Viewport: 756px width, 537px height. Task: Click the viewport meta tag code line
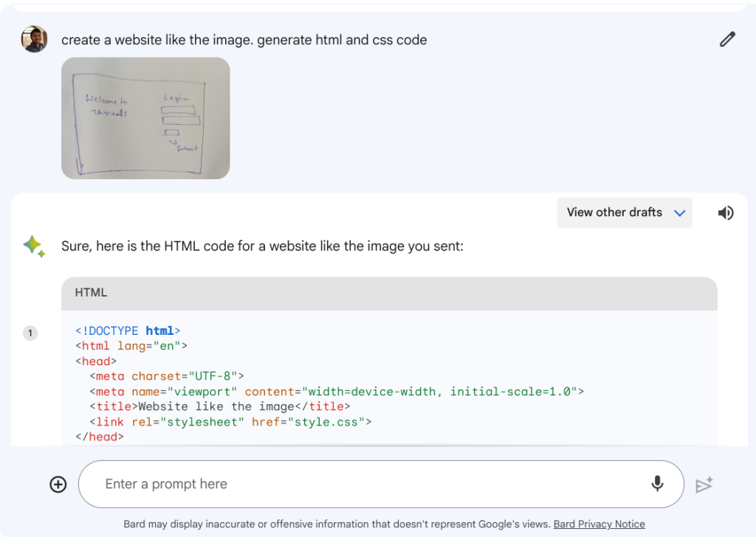click(x=336, y=392)
